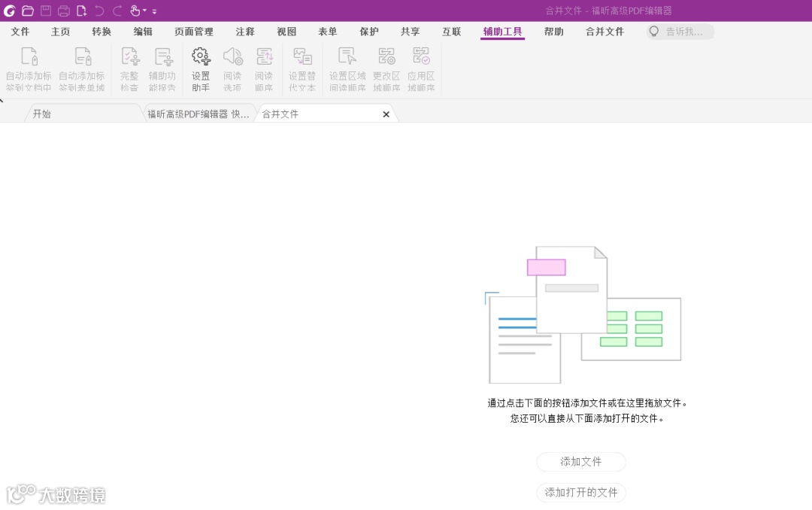The height and width of the screenshot is (510, 812).
Task: Run the 完整检查 accessibility check
Action: [x=129, y=69]
